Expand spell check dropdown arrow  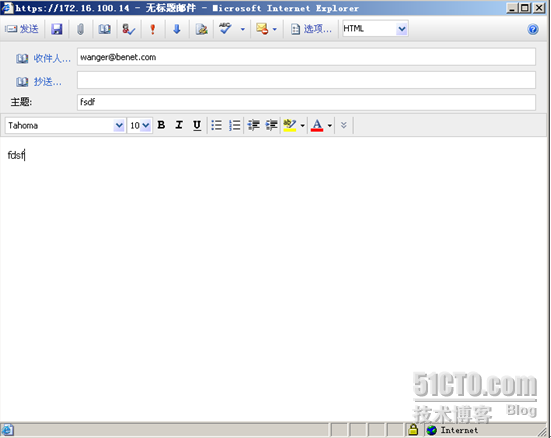click(242, 29)
